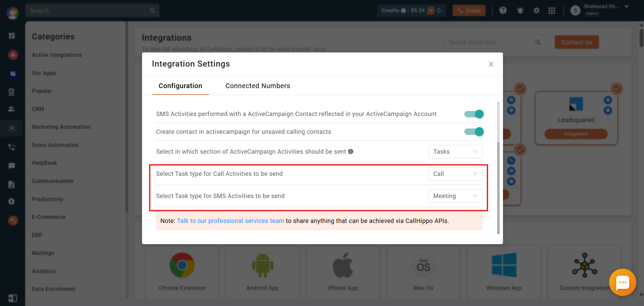This screenshot has width=644, height=306.
Task: Open the Windows App card
Action: (x=504, y=272)
